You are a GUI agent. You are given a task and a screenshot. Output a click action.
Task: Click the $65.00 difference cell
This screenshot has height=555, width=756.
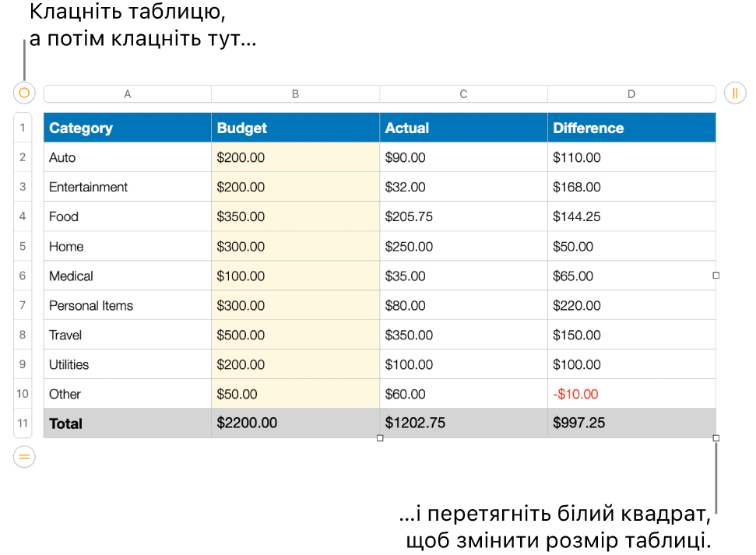631,276
